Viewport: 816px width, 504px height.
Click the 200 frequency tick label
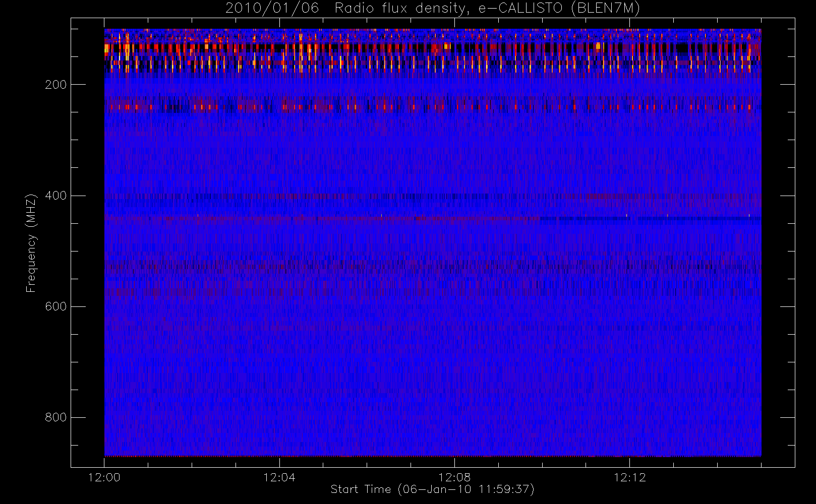pyautogui.click(x=55, y=85)
